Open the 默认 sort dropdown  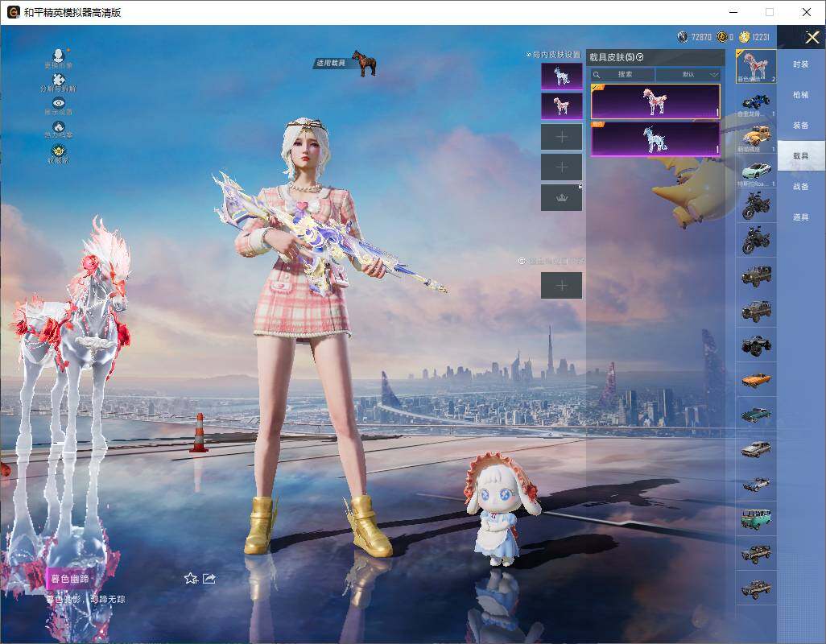pos(688,74)
